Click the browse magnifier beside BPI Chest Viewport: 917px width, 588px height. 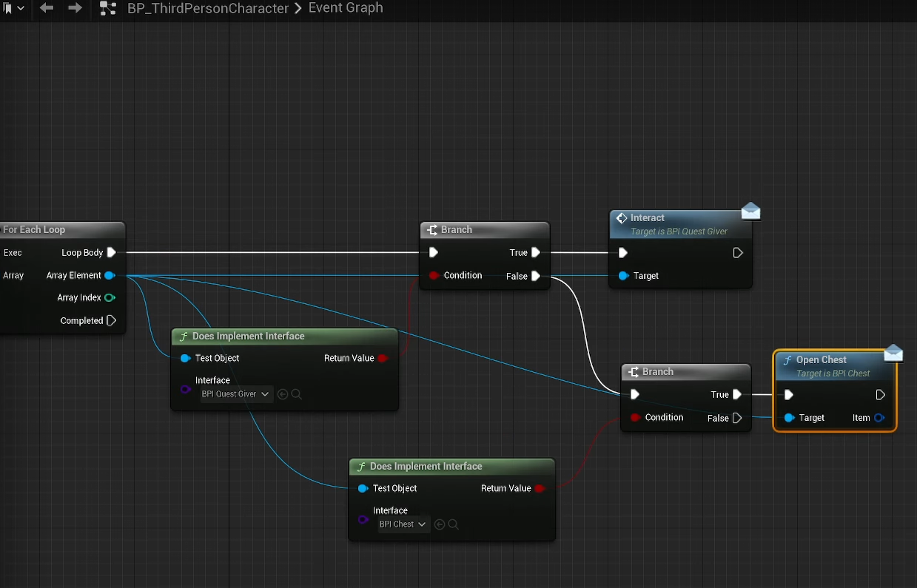point(454,524)
